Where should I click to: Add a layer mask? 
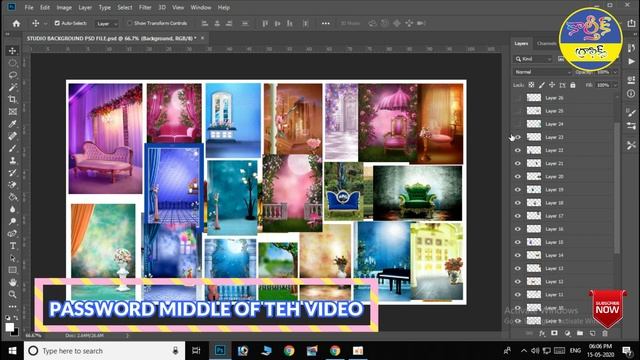(554, 333)
